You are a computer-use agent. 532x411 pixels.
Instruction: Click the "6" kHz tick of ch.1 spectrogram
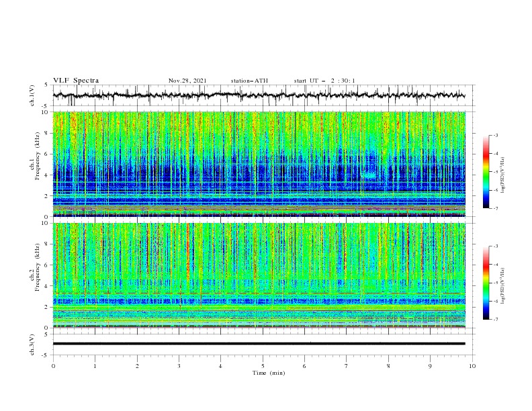coord(47,154)
